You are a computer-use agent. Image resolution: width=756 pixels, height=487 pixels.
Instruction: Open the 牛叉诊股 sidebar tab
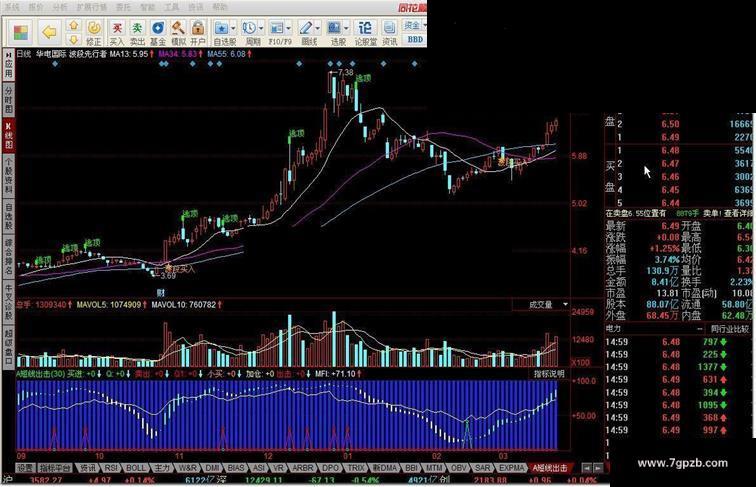[9, 301]
